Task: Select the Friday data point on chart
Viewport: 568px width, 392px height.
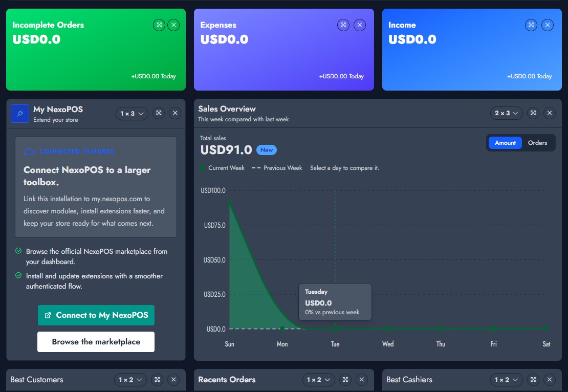Action: (493, 329)
